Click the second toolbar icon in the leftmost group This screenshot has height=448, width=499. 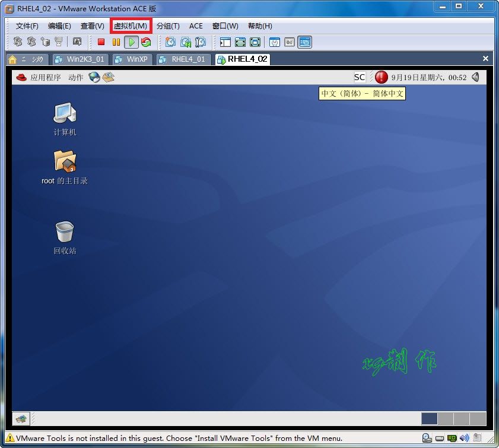31,42
